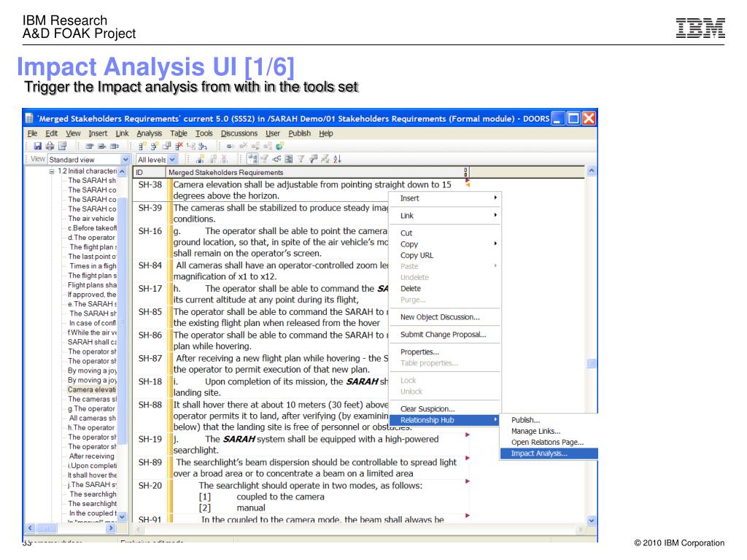Choose Properties... in the context menu
This screenshot has width=747, height=560.
tap(446, 351)
